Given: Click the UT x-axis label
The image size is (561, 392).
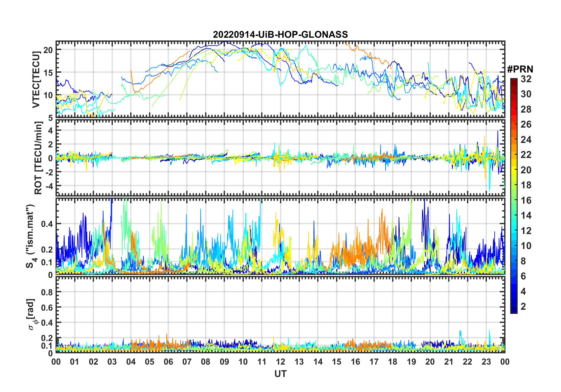Looking at the screenshot, I should (x=280, y=374).
